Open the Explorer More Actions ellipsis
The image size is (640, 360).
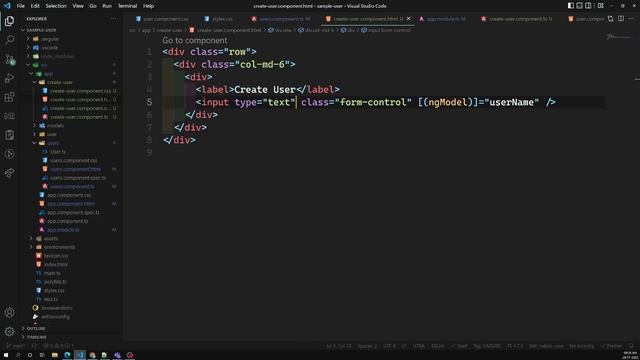coord(113,19)
